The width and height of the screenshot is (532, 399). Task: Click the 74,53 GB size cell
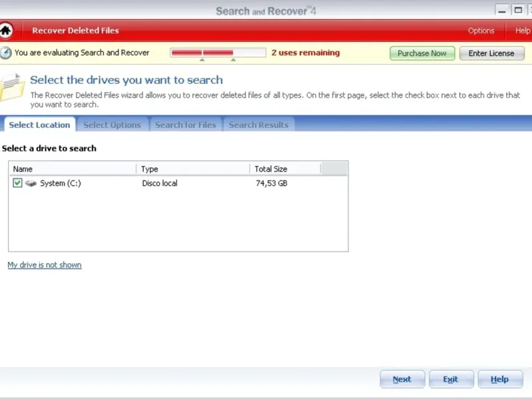(271, 184)
